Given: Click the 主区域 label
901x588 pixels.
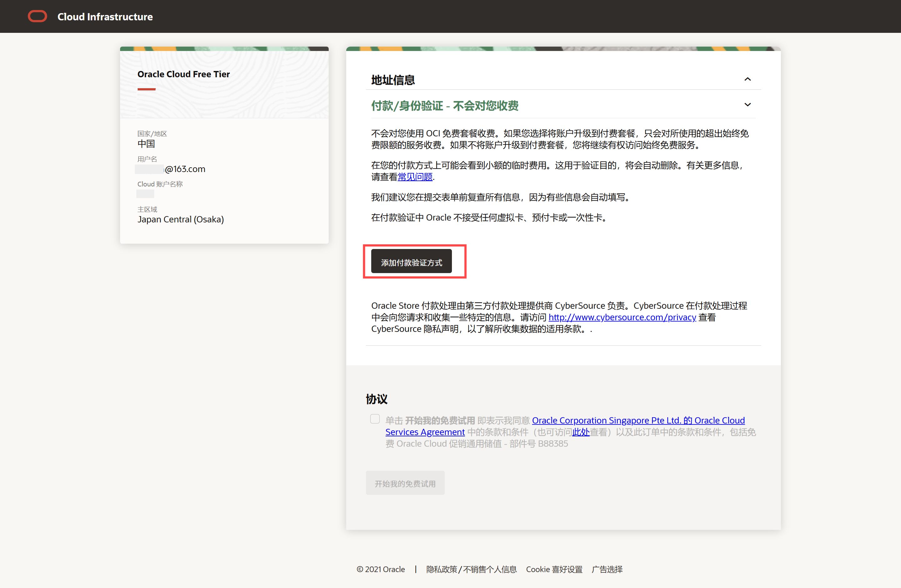Looking at the screenshot, I should [147, 209].
